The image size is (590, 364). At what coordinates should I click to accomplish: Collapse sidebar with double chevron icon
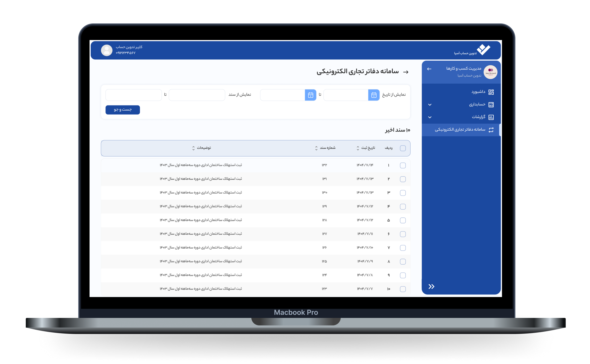pyautogui.click(x=431, y=286)
